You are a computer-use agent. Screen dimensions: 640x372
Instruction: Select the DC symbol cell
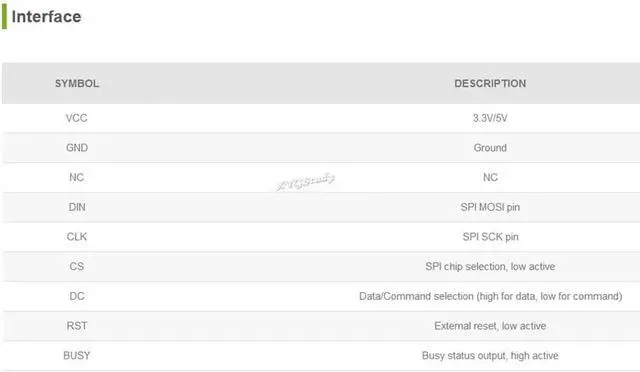tap(77, 296)
